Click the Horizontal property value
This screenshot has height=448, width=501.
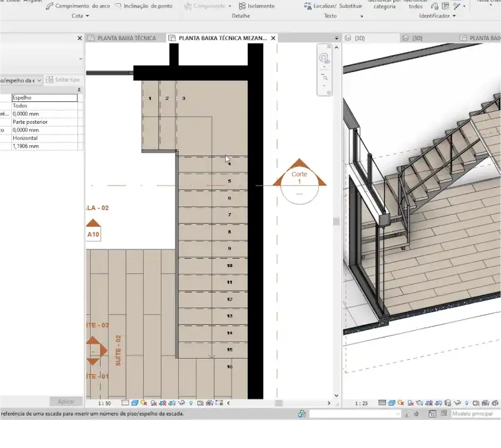click(44, 138)
